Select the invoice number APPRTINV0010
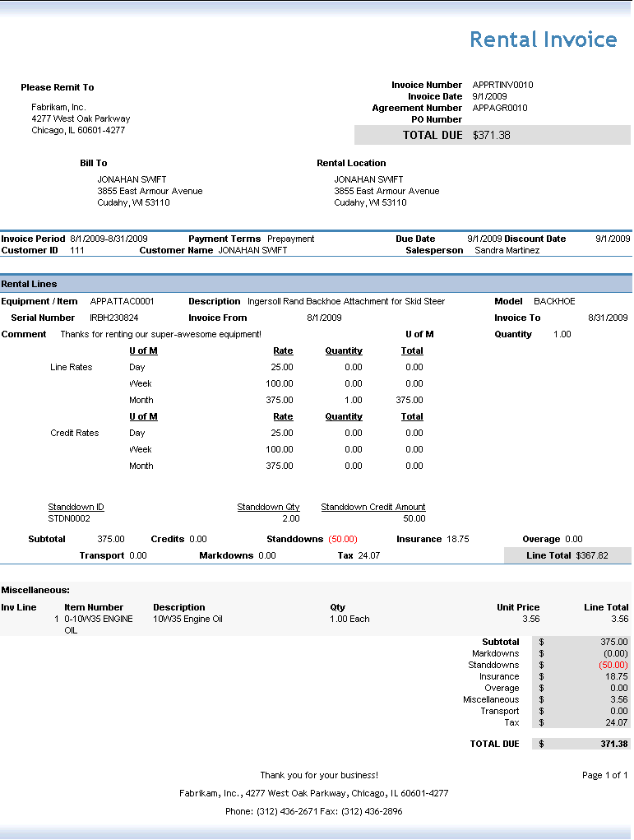The image size is (634, 840). tap(502, 85)
